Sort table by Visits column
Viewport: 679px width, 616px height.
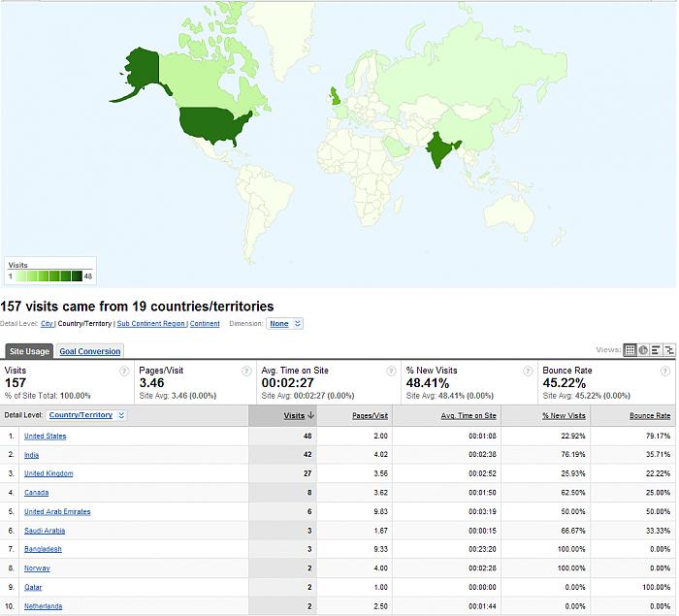click(x=295, y=415)
